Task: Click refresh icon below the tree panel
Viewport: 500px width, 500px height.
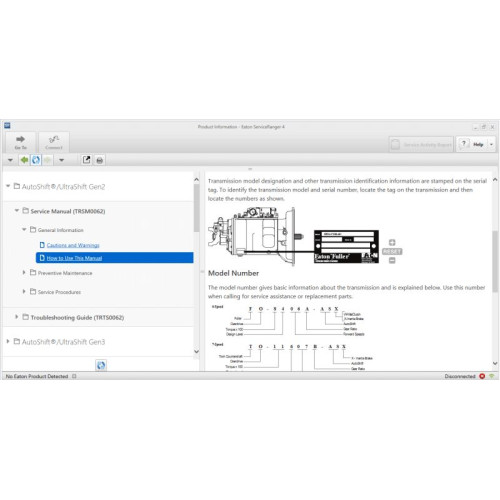Action: [x=101, y=365]
